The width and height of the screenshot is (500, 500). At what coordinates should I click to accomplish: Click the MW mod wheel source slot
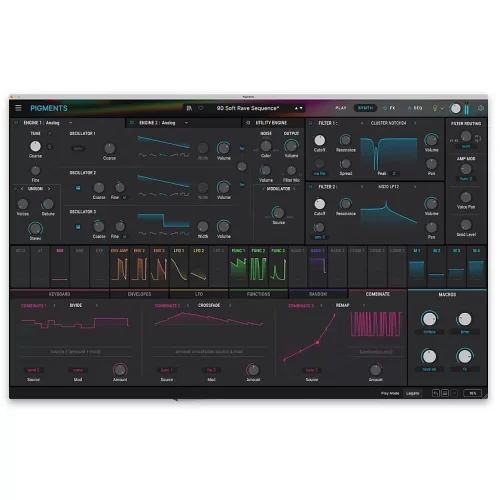click(60, 266)
